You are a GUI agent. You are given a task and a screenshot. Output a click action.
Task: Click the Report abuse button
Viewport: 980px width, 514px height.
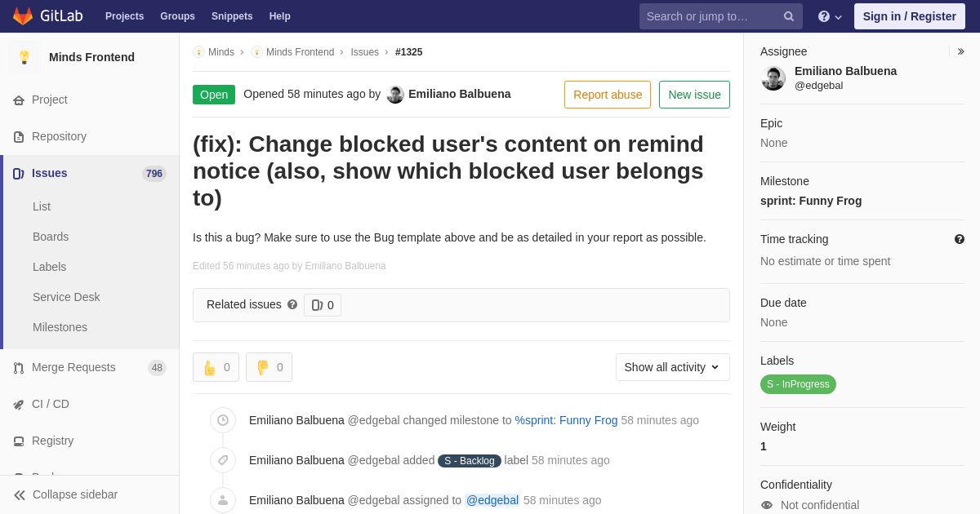(x=608, y=95)
